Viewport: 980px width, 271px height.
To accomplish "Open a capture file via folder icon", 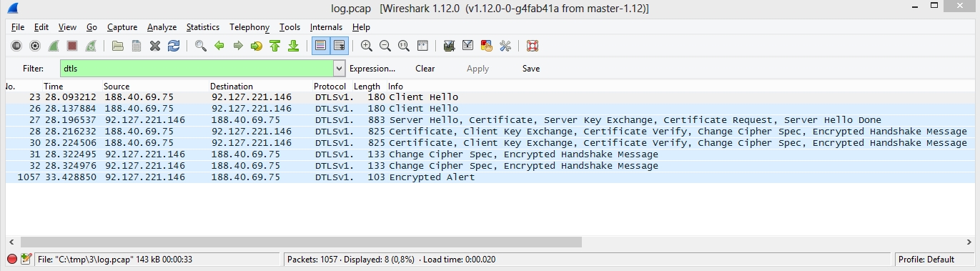I will coord(118,46).
